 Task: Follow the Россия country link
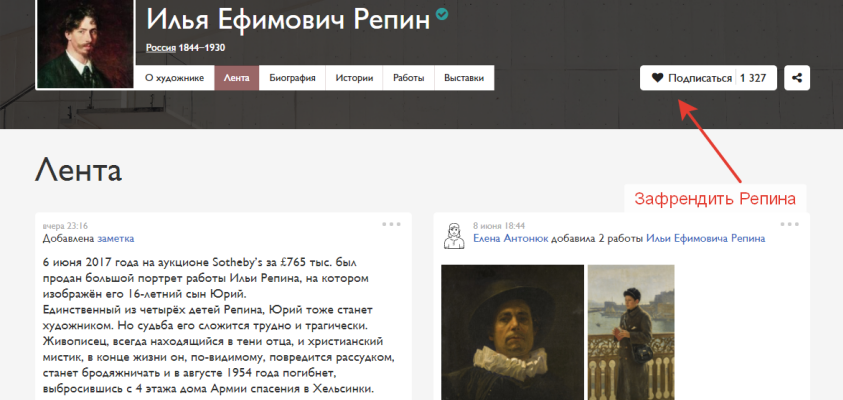click(x=161, y=47)
